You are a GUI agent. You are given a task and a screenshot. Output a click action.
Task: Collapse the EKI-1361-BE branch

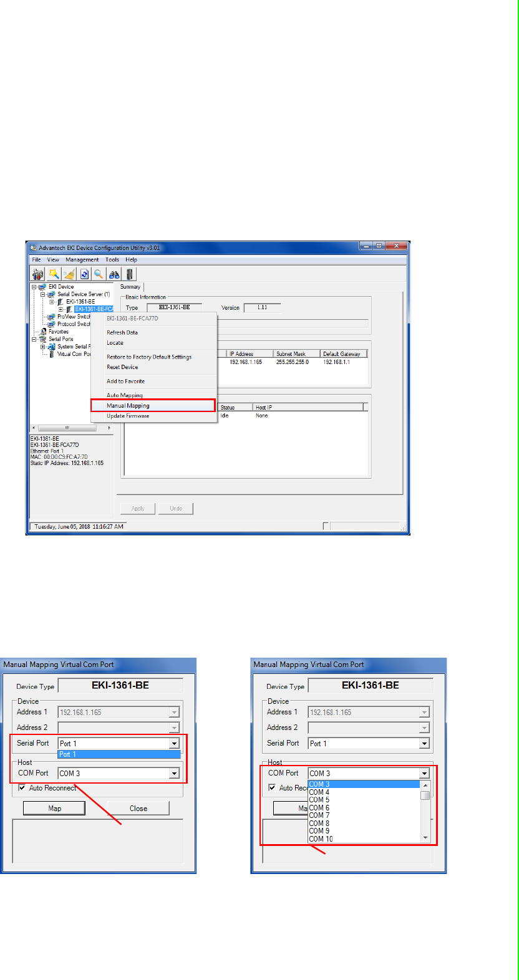52,302
